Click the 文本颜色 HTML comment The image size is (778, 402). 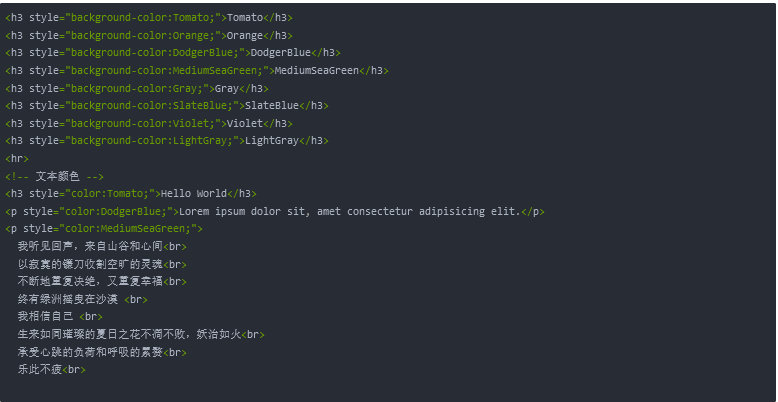pos(55,177)
